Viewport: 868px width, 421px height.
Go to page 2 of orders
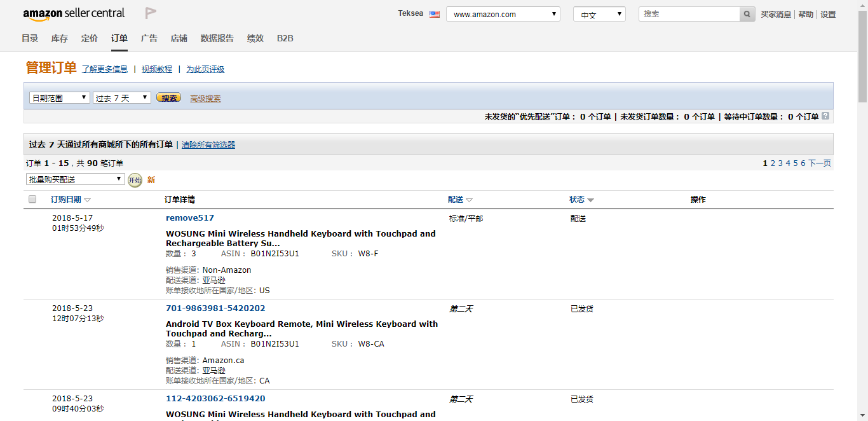point(773,163)
